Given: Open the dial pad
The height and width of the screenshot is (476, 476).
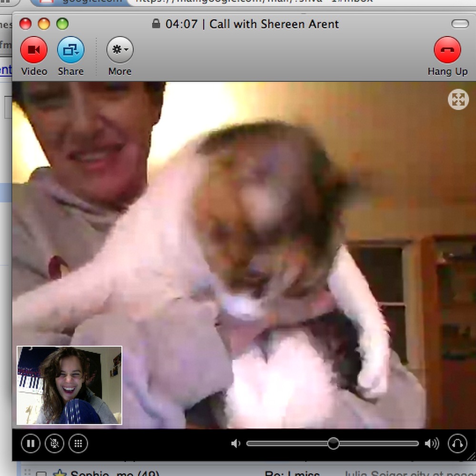Looking at the screenshot, I should 78,444.
